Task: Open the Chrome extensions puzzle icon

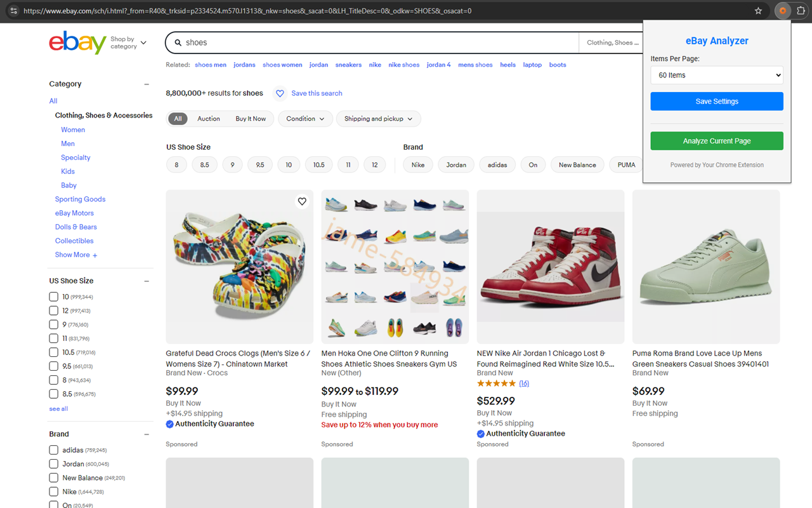Action: click(x=801, y=11)
